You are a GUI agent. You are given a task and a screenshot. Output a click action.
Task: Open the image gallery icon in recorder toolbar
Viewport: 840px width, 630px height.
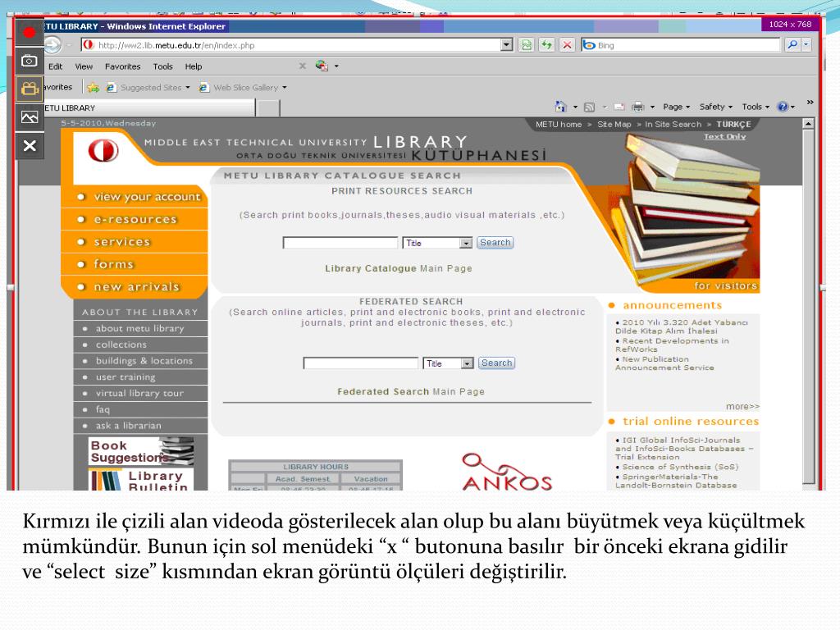click(x=29, y=116)
